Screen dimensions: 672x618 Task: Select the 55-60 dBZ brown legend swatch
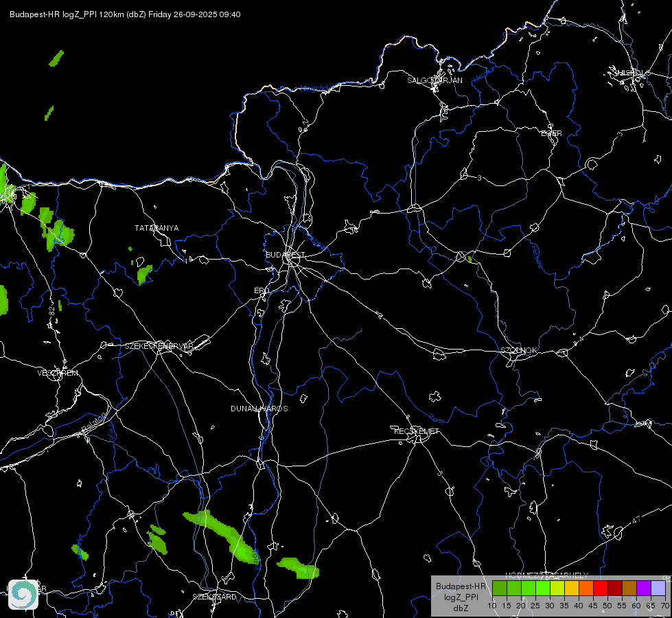coord(629,588)
